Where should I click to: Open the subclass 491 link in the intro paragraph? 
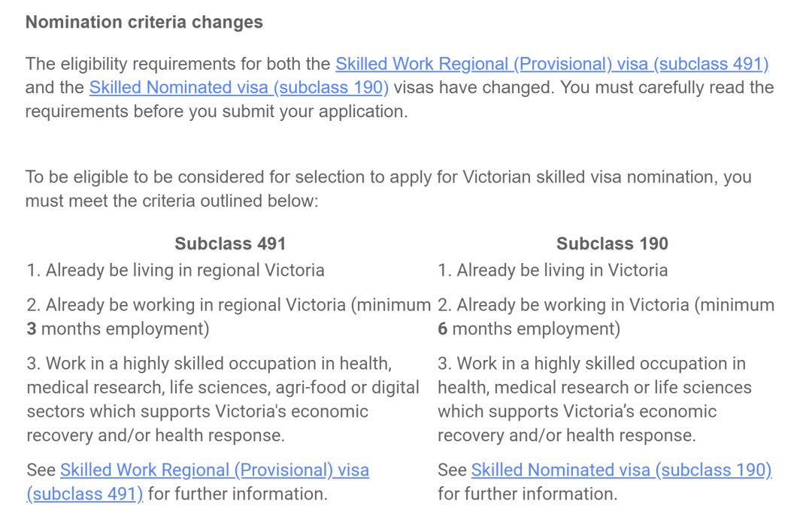552,64
